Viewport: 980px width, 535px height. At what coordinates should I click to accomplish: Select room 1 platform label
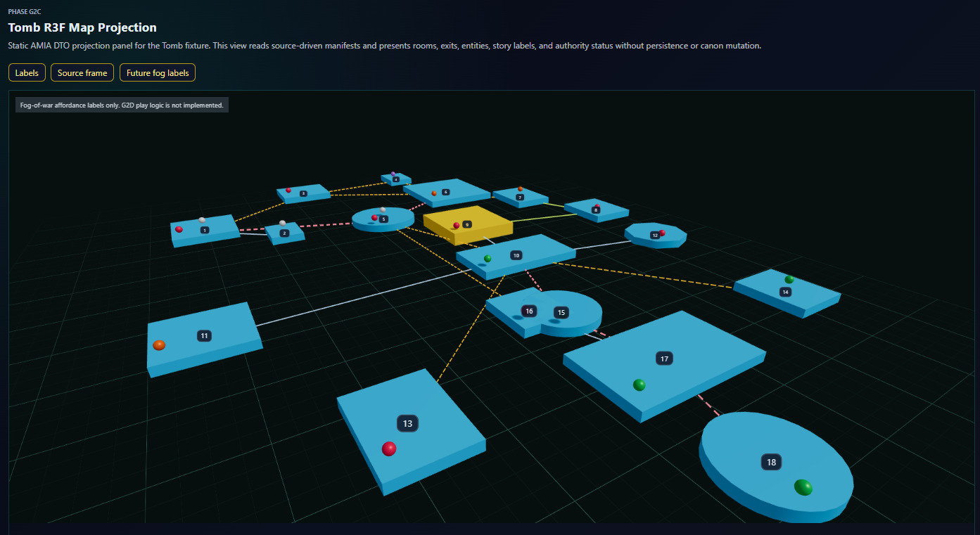(x=205, y=230)
